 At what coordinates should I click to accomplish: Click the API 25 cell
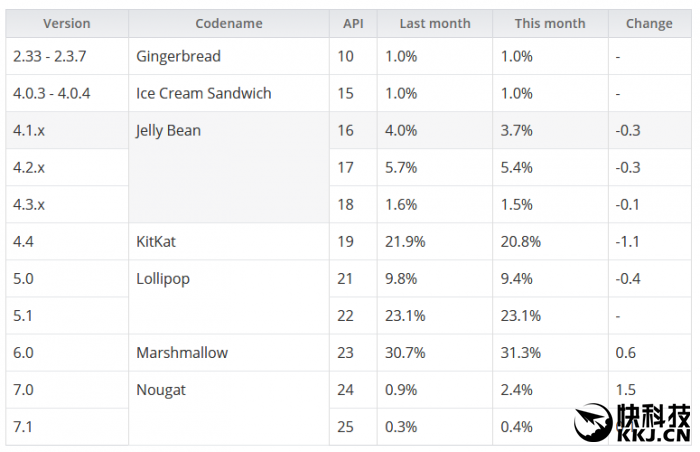click(x=346, y=426)
